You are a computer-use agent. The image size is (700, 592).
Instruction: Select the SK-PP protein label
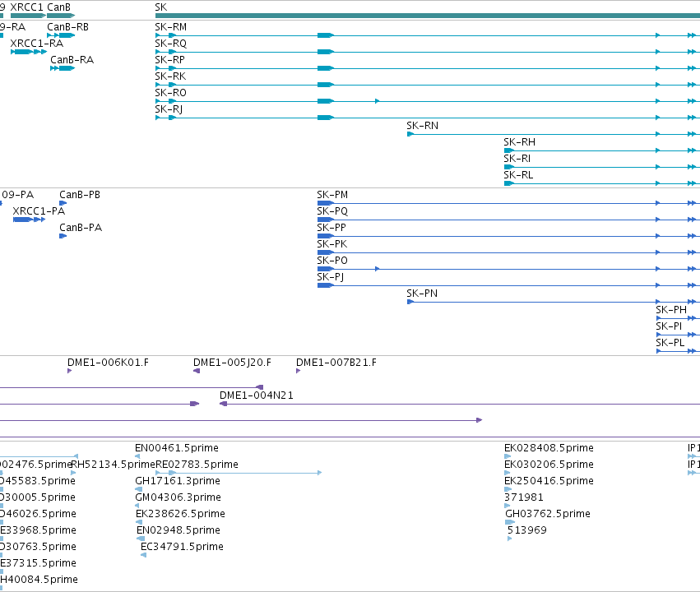331,228
